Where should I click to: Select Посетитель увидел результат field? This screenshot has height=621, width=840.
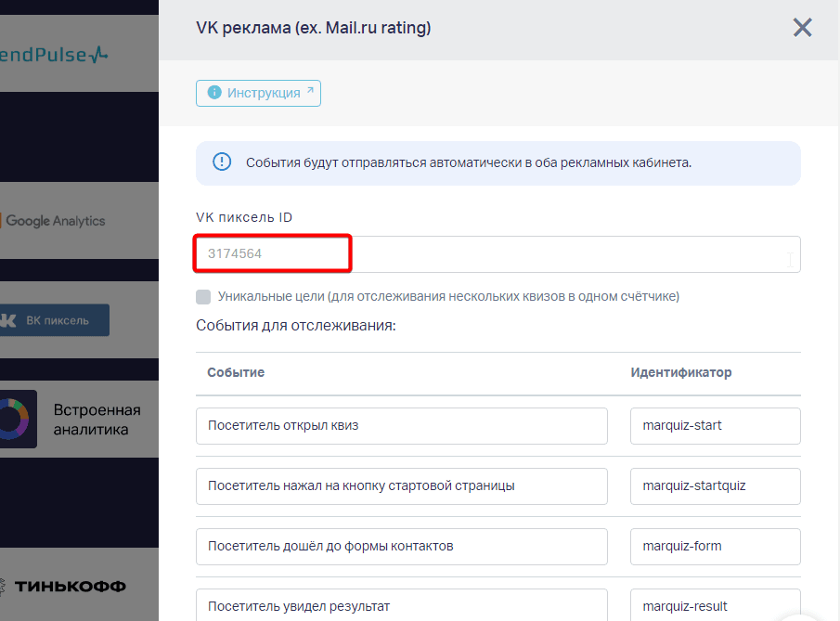click(401, 605)
